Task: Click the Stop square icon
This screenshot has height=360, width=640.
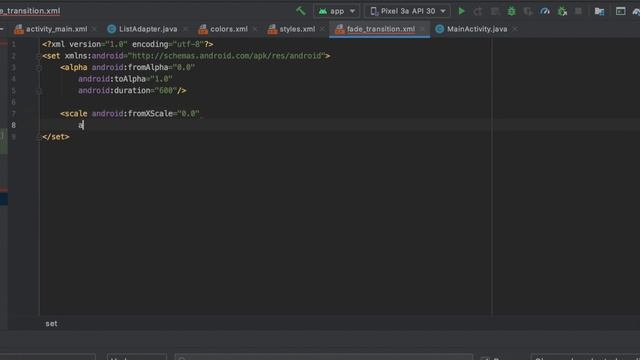Action: [578, 11]
